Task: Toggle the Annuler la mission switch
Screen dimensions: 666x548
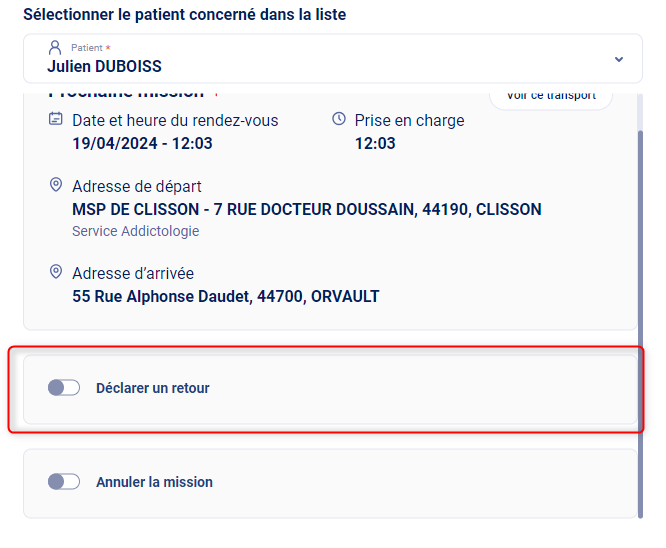Action: [x=64, y=482]
